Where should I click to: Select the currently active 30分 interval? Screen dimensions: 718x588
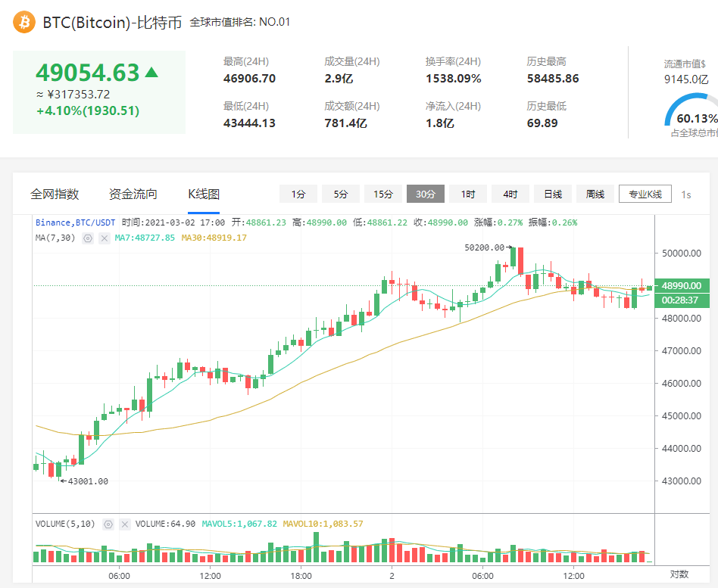point(425,194)
